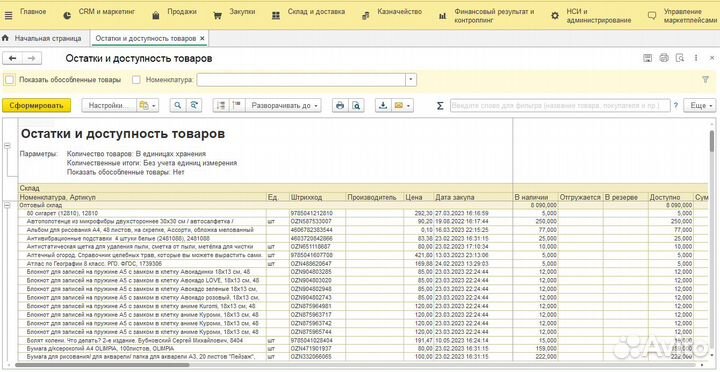Open the main hamburger menu icon
Screen dimensions: 720x372
coord(8,15)
